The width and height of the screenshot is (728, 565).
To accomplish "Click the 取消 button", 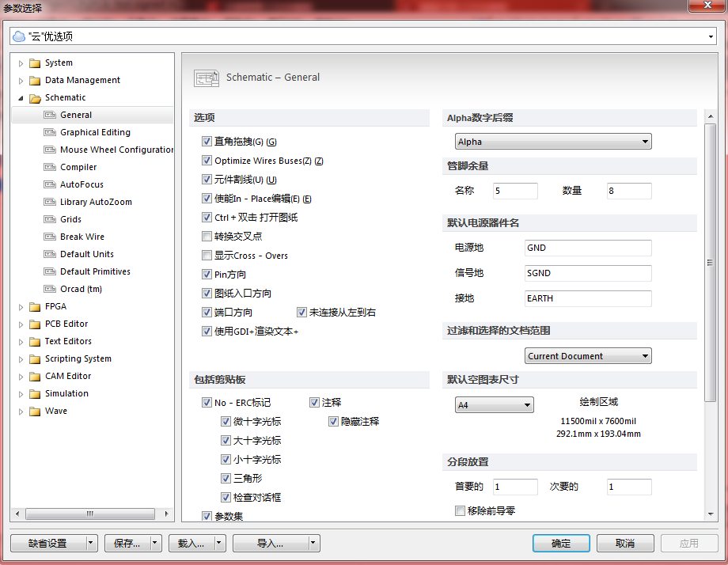I will pyautogui.click(x=625, y=544).
